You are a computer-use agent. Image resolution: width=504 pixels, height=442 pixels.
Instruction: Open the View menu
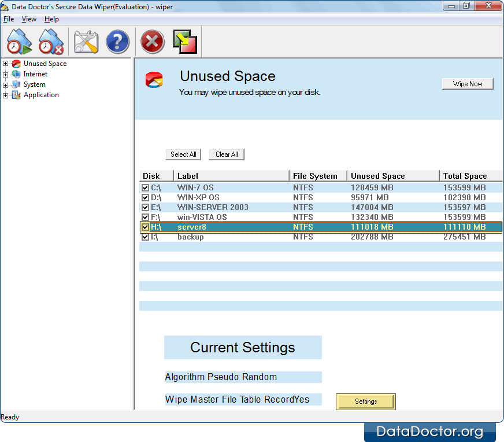point(29,19)
